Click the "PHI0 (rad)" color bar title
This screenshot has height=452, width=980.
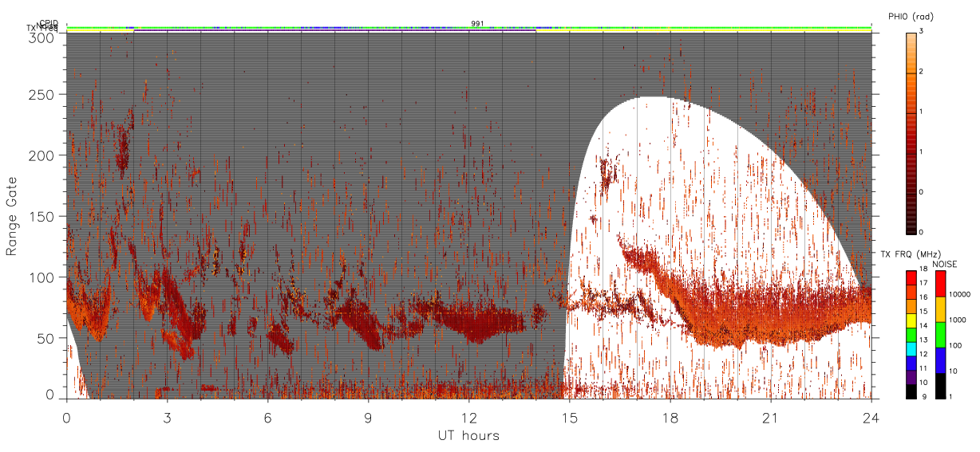(913, 17)
